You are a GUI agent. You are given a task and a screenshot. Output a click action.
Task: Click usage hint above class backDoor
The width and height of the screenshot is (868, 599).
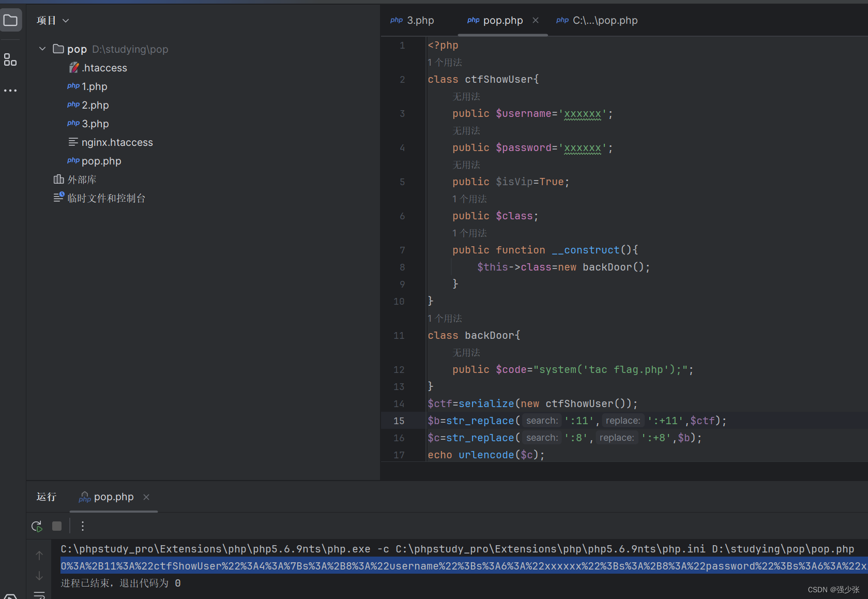(445, 319)
